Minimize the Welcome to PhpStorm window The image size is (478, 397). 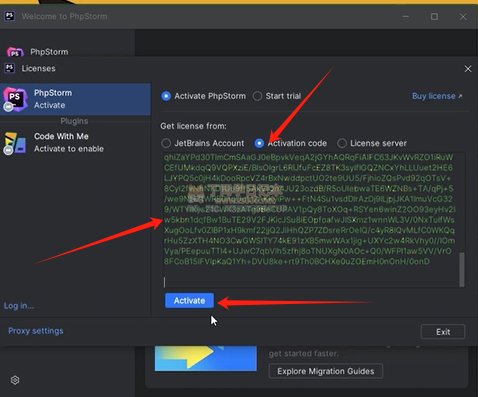[x=406, y=16]
